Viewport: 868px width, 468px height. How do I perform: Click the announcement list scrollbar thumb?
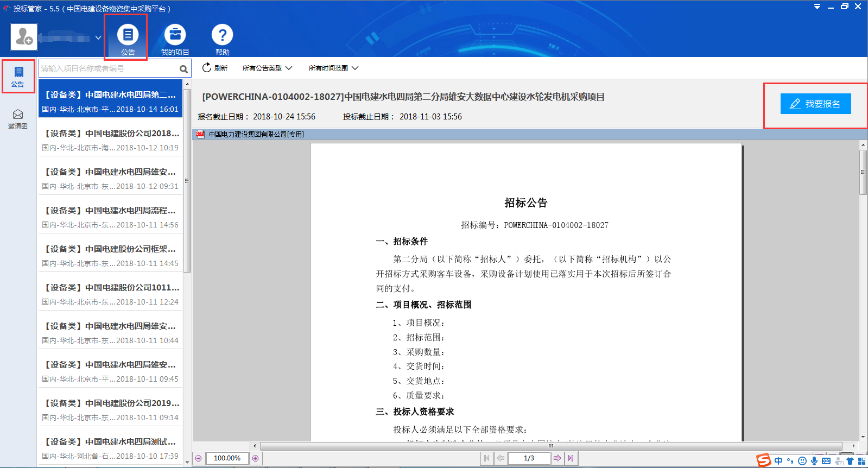click(187, 181)
